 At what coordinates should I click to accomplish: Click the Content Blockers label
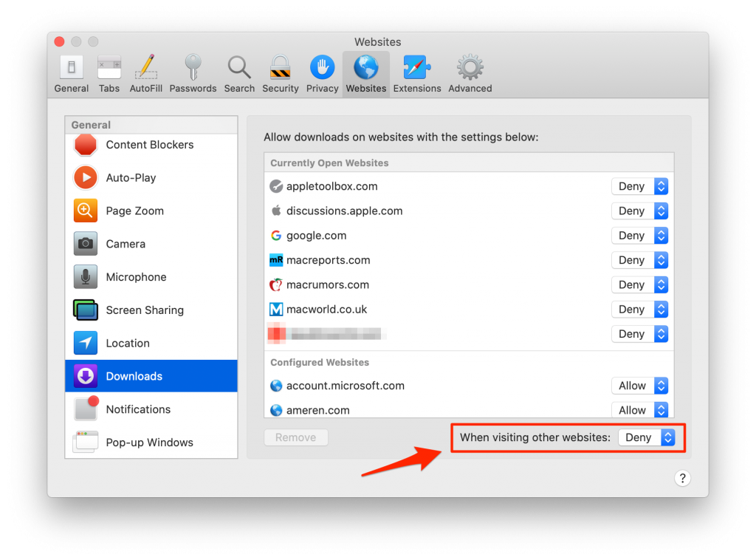tap(149, 145)
